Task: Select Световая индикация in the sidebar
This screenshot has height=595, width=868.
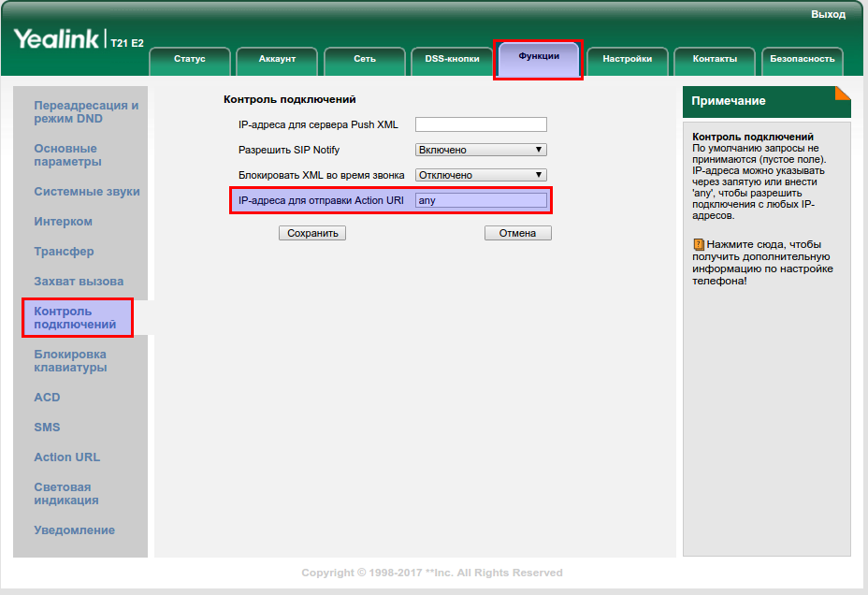Action: pos(65,494)
